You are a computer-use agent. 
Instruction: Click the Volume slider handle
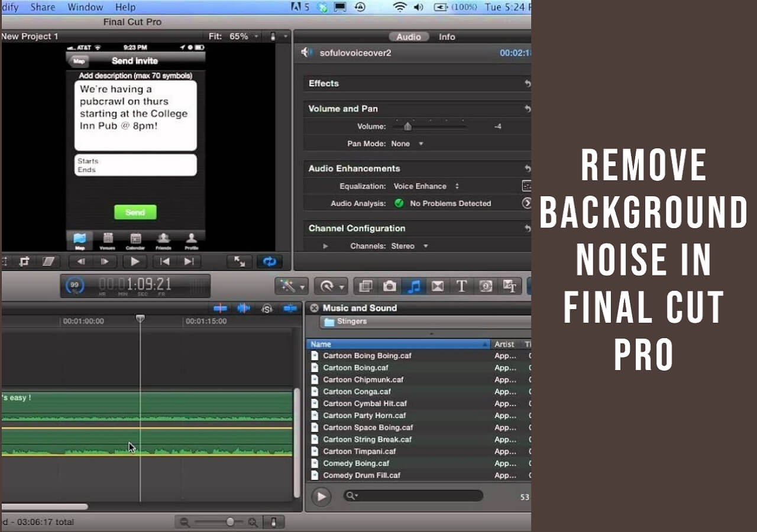[407, 126]
